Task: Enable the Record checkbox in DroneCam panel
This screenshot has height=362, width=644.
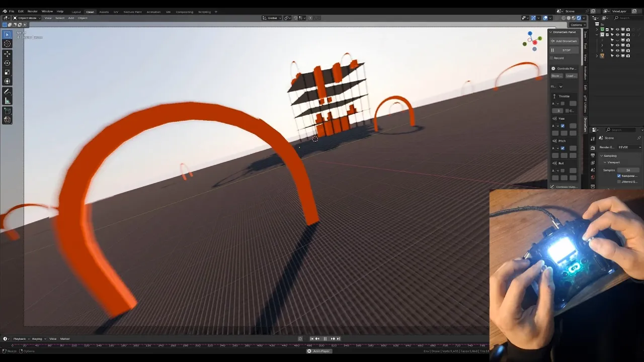Action: (x=551, y=58)
